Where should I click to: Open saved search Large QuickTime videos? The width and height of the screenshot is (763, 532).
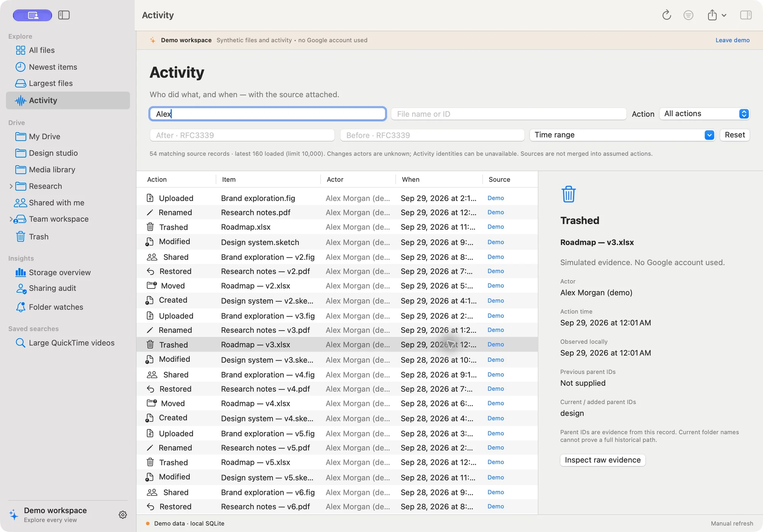71,343
